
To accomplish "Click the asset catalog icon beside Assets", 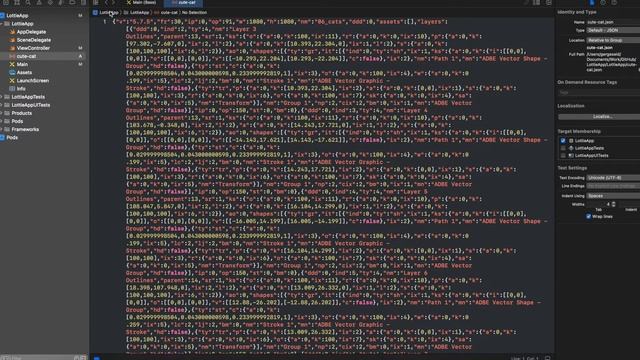I will (12, 73).
